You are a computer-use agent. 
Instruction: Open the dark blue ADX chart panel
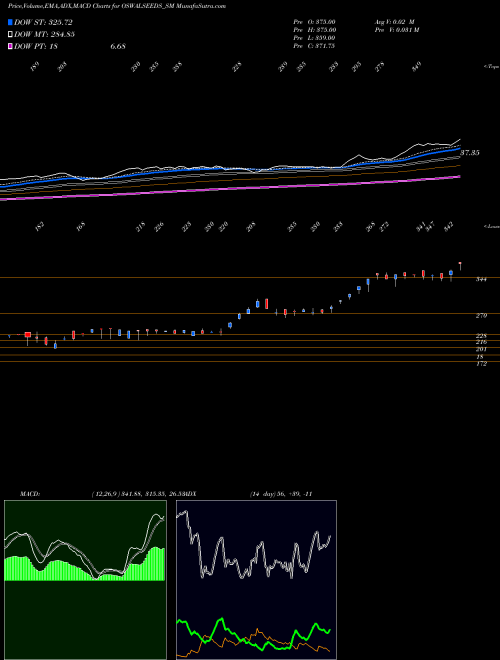[256, 580]
